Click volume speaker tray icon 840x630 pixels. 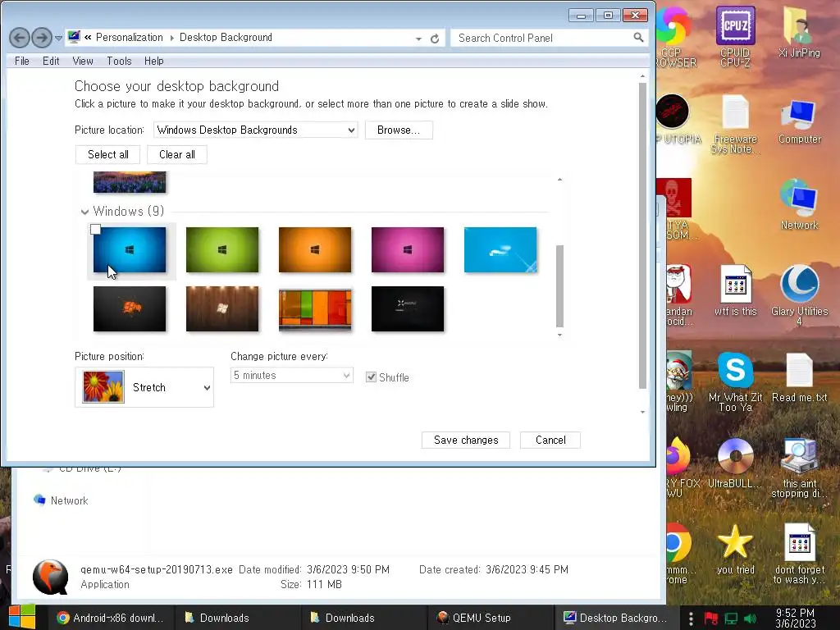pyautogui.click(x=750, y=619)
